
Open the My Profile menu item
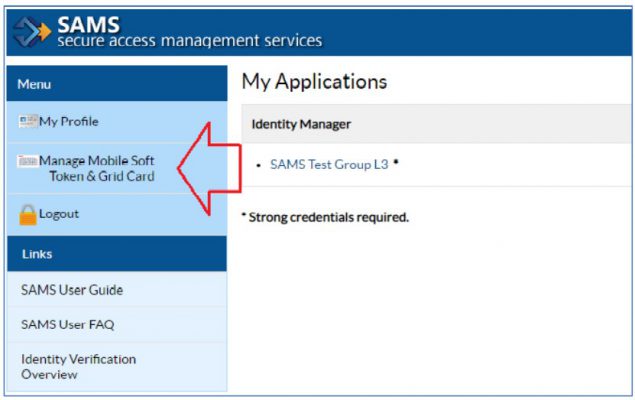pos(68,122)
